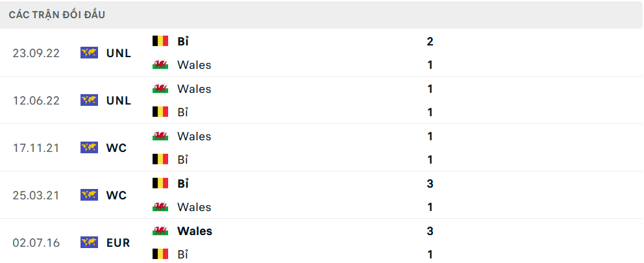Click Wales flag in 02.07.16 EUR match

[x=160, y=231]
